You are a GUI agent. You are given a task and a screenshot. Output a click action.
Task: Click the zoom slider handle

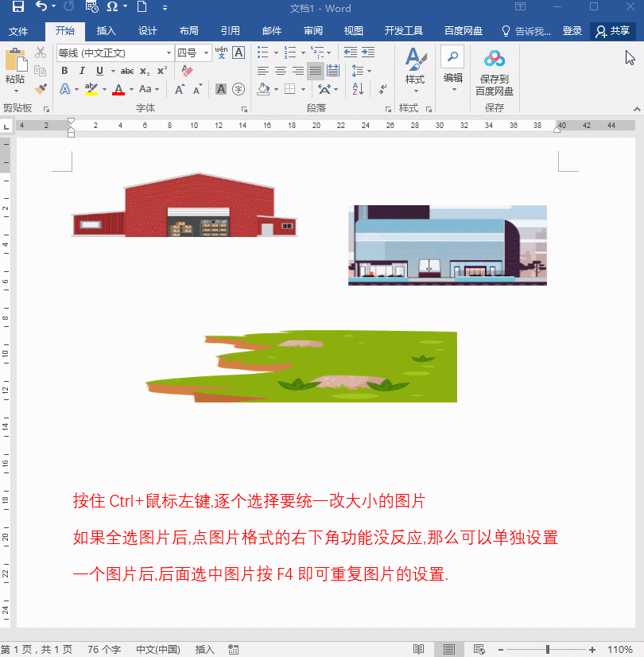point(547,650)
